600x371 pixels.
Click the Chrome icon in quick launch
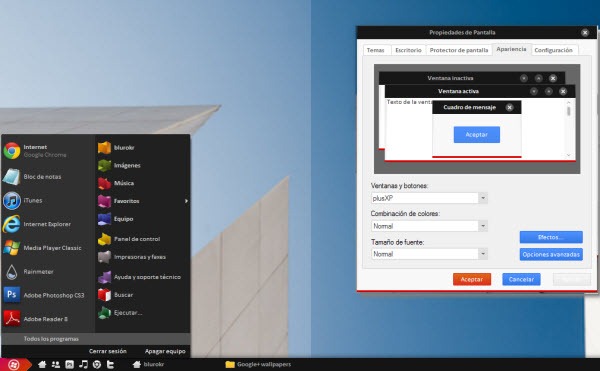click(x=97, y=364)
